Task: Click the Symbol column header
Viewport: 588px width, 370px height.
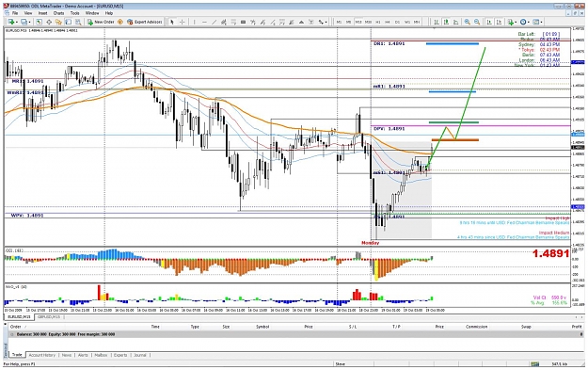Action: coord(262,327)
